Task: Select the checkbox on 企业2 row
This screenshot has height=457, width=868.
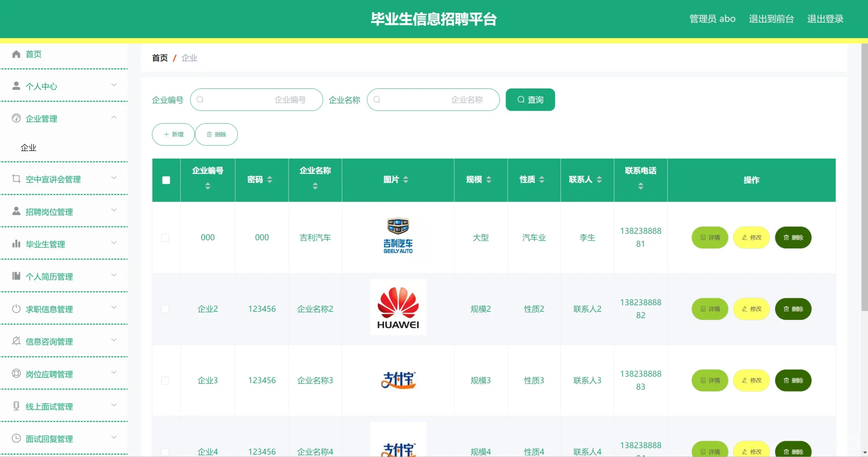Action: 165,309
